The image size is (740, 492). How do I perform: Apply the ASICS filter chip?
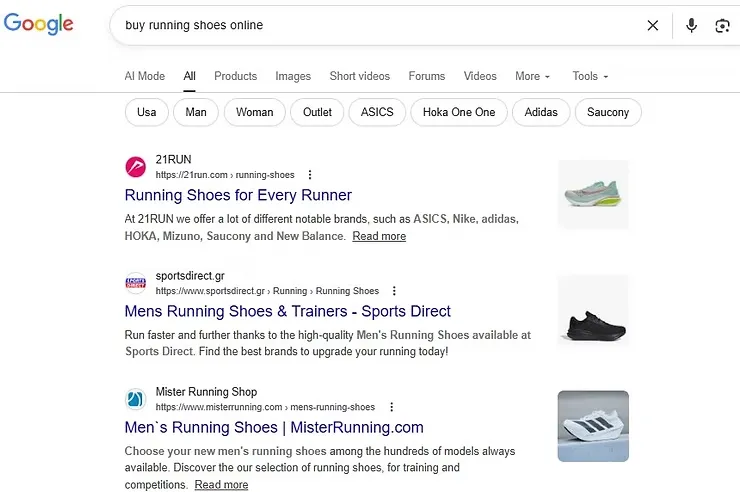377,112
